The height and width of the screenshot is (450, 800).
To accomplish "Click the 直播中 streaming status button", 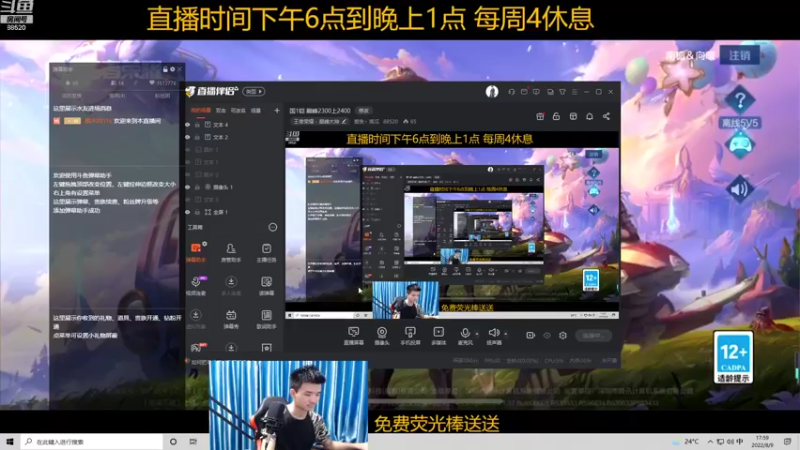I will pos(593,335).
